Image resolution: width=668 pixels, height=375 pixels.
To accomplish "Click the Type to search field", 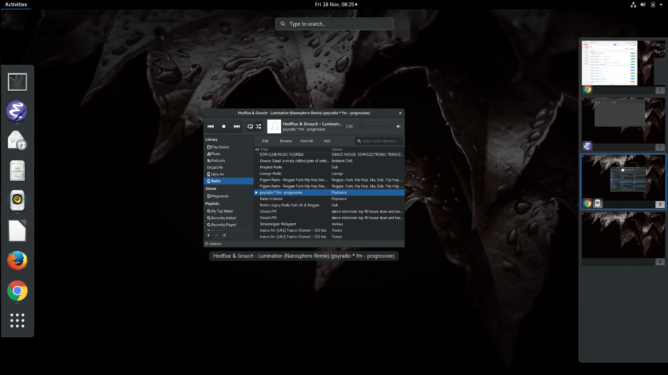I will pos(334,24).
